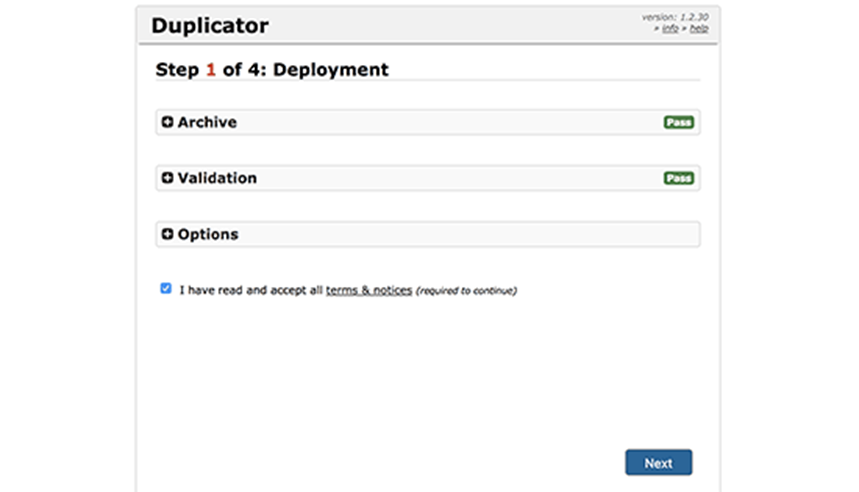This screenshot has width=859, height=492.
Task: Open the terms & notices link
Action: 369,290
